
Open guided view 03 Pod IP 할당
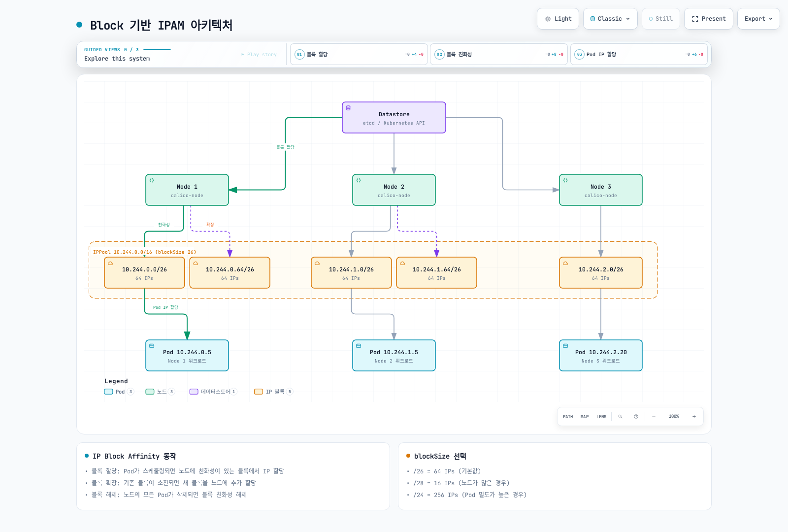tap(639, 54)
